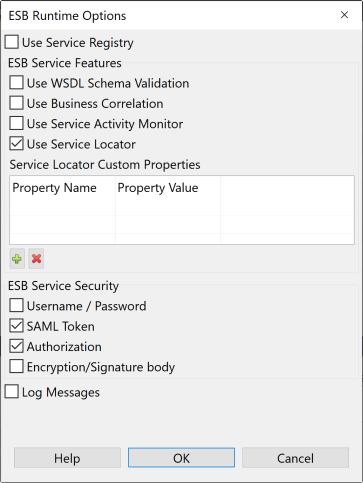Viewport: 363px width, 483px height.
Task: Close the ESB Runtime Options dialog
Action: pyautogui.click(x=344, y=15)
